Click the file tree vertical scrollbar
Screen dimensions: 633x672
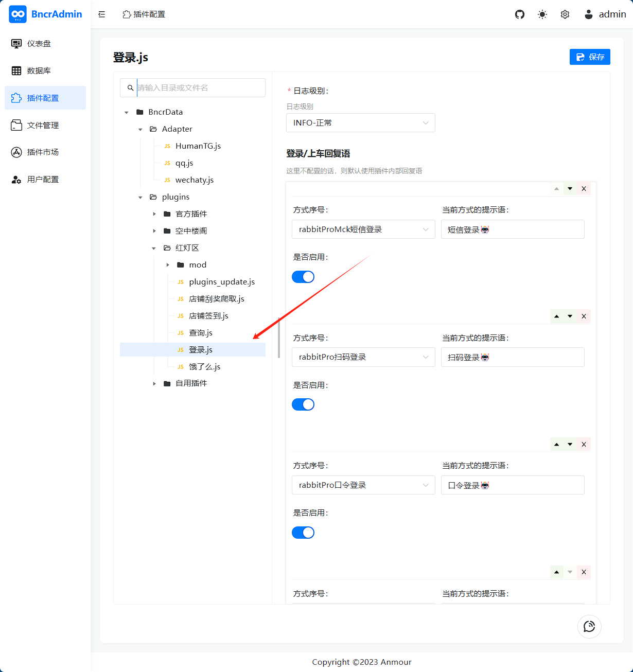(279, 337)
